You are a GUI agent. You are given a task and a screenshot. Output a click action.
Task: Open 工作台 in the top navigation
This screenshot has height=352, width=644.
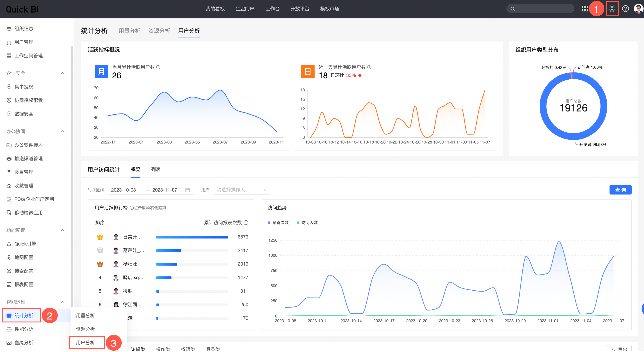tap(272, 9)
